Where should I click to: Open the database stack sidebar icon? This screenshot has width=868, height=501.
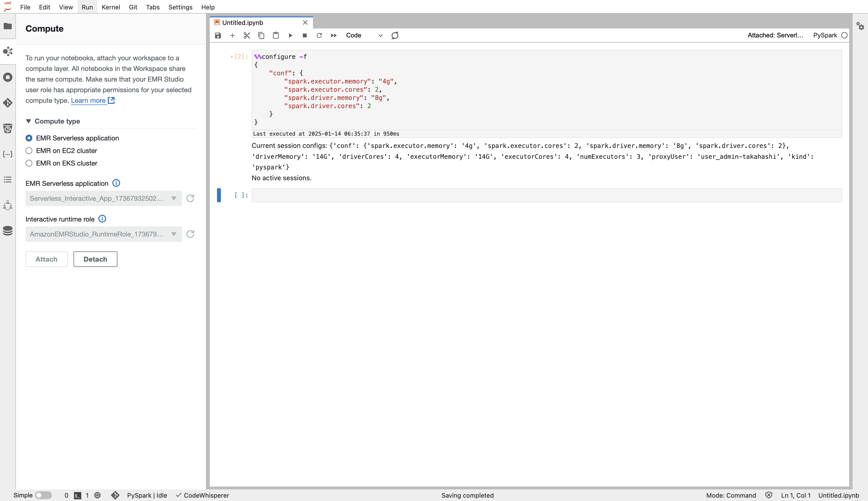(x=7, y=230)
